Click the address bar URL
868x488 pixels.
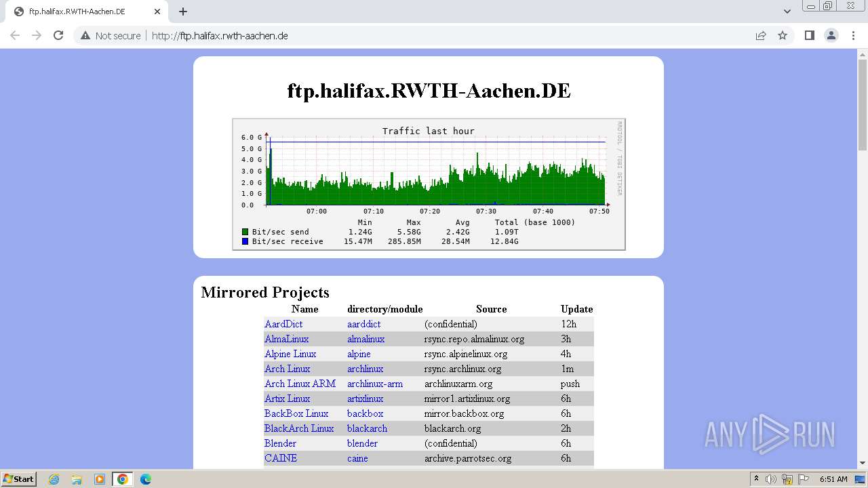220,35
